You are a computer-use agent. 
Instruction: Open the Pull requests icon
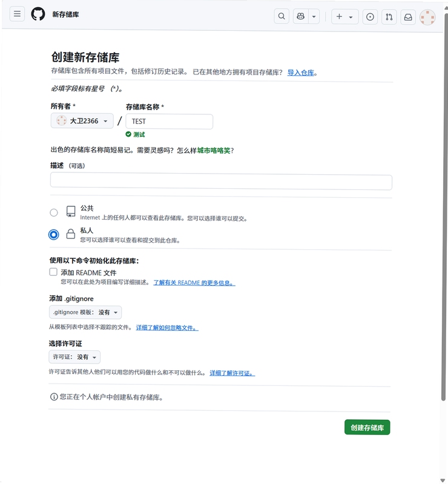389,17
